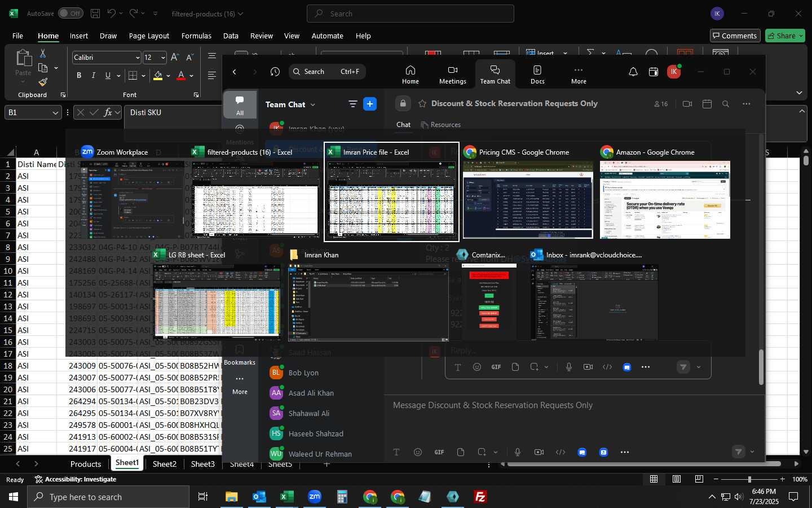The height and width of the screenshot is (508, 812).
Task: Expand the Team Chat header dropdown
Action: [313, 104]
